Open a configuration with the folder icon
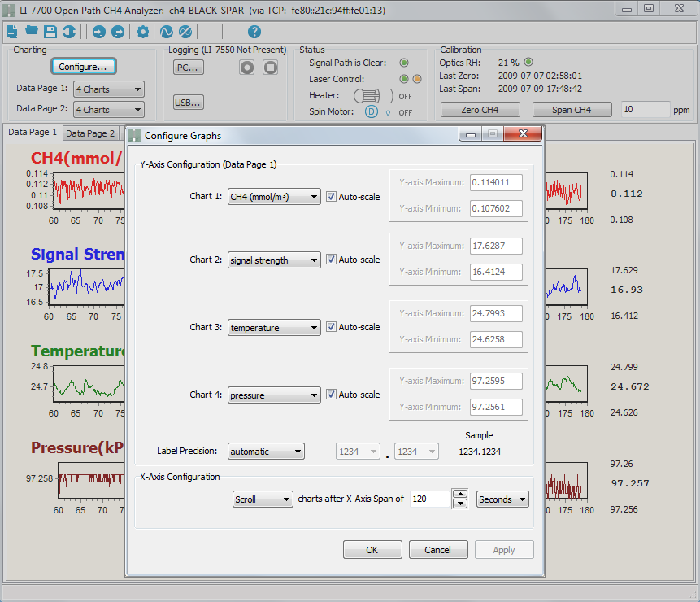 (x=31, y=30)
